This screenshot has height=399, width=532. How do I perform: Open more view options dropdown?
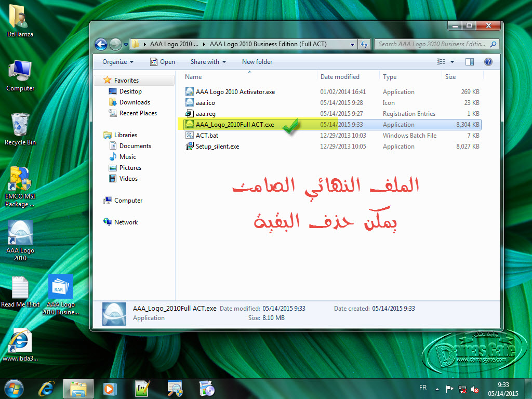pyautogui.click(x=452, y=62)
